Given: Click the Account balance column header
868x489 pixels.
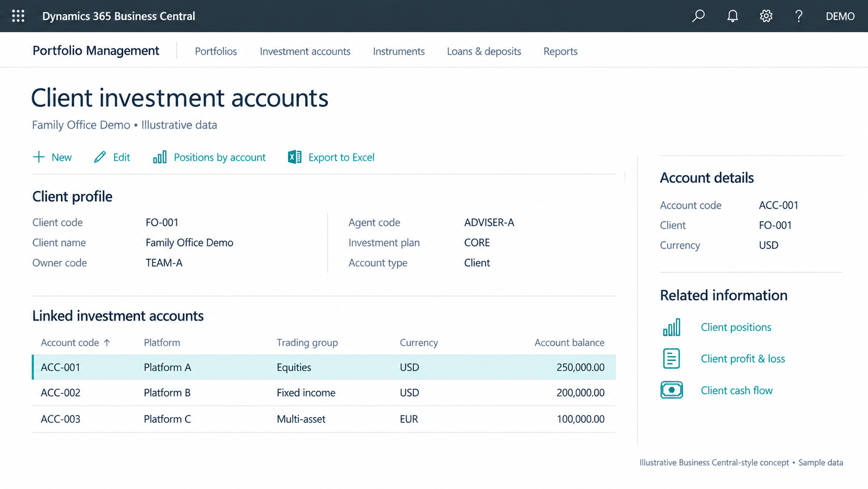Looking at the screenshot, I should [x=569, y=342].
